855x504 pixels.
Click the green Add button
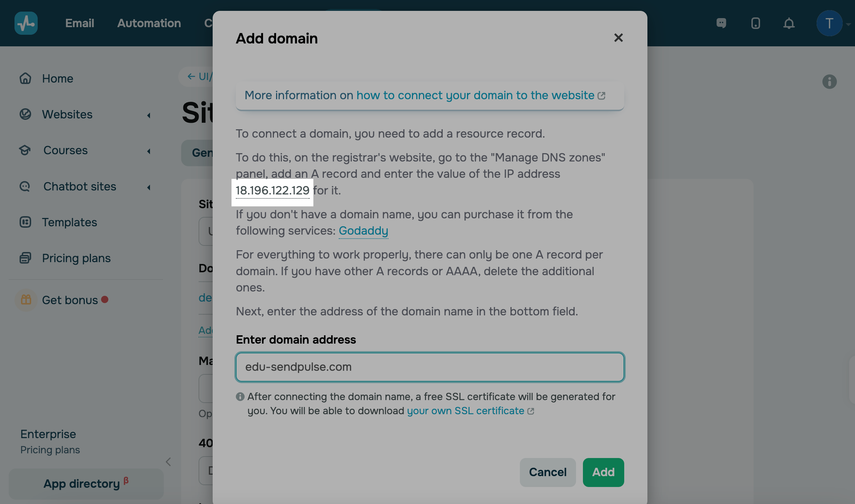(x=603, y=472)
